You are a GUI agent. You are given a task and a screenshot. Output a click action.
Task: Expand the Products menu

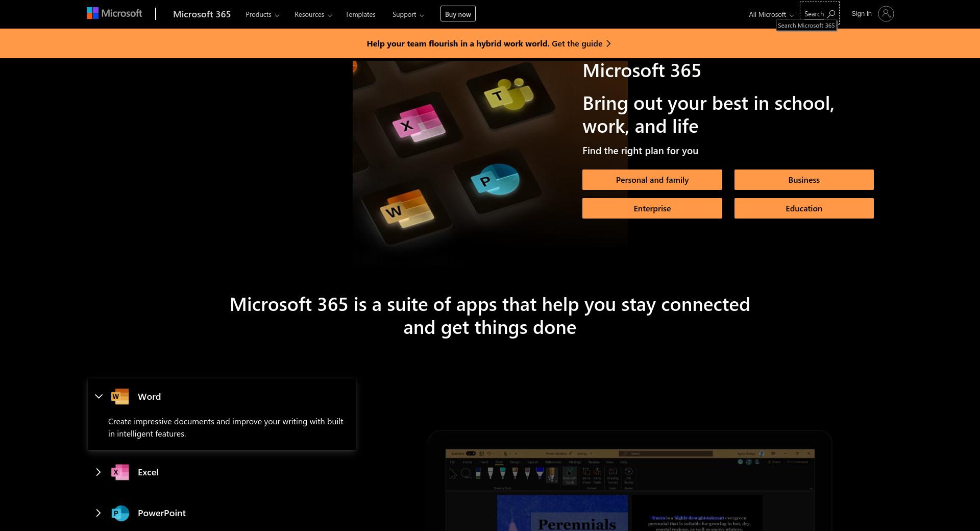click(x=262, y=14)
